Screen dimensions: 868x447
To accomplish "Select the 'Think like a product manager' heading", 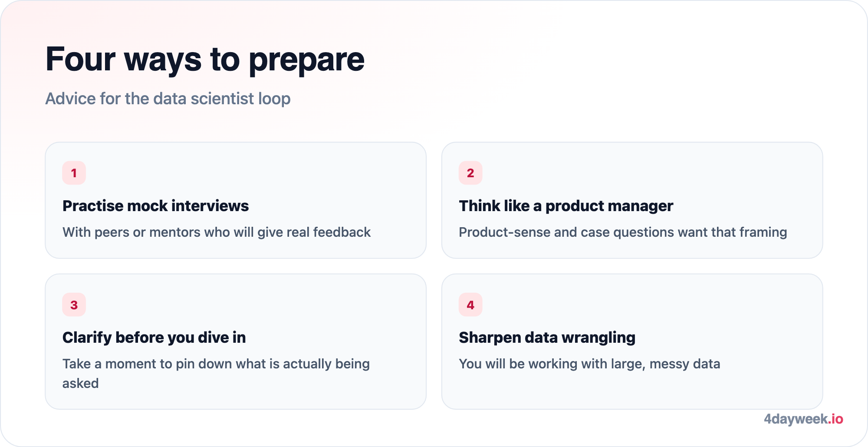I will tap(566, 206).
